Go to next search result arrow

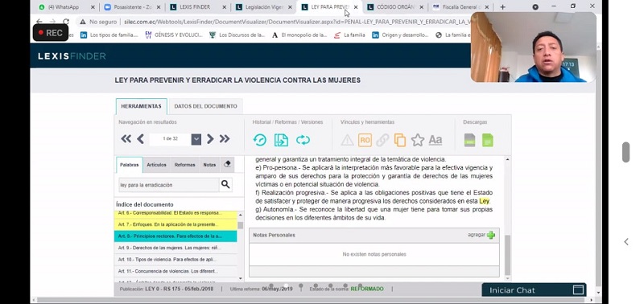[x=210, y=139]
